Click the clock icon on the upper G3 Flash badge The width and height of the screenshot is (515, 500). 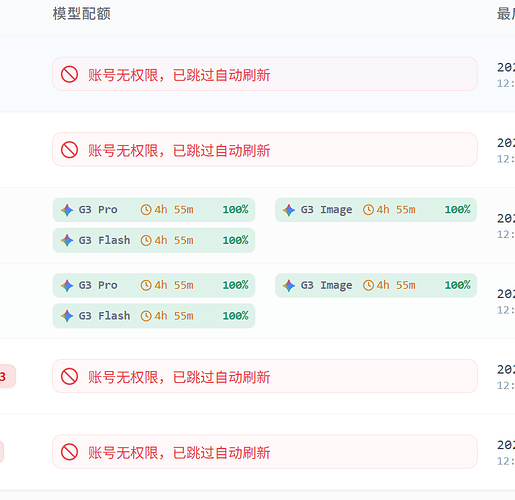coord(146,240)
